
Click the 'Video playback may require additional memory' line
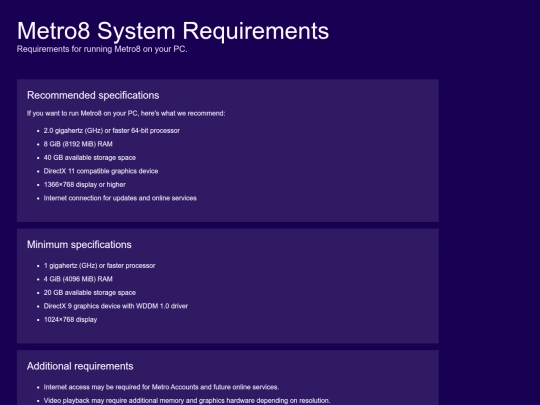187,401
